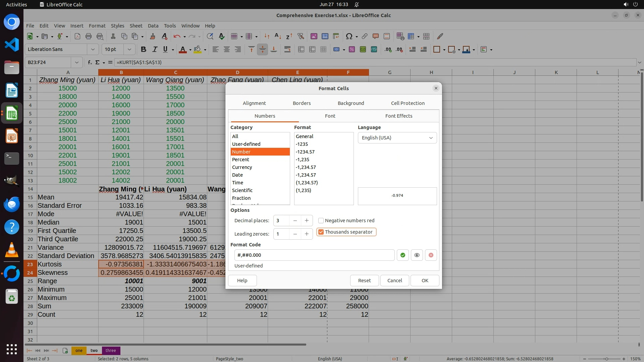644x362 pixels.
Task: Uncheck the Thousands separator checkbox
Action: (321, 232)
